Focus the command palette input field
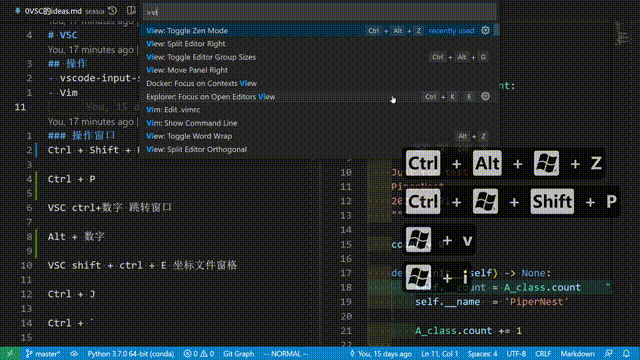This screenshot has height=360, width=640. pyautogui.click(x=320, y=12)
